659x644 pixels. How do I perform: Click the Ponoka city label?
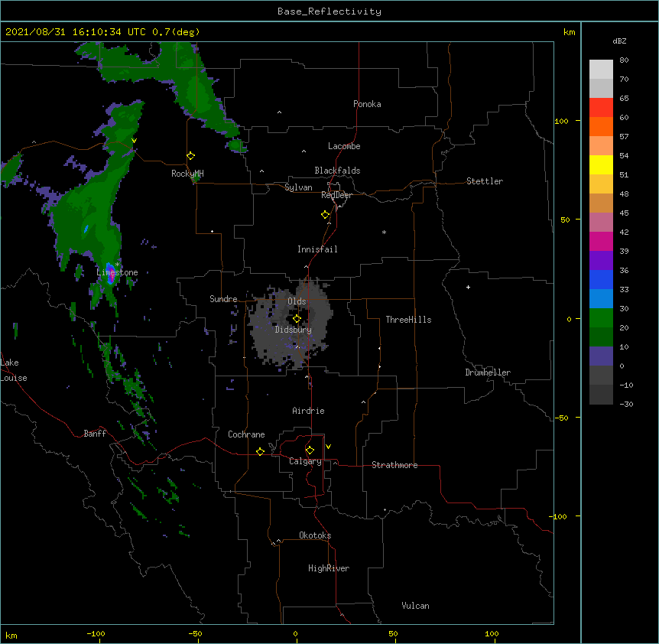click(367, 104)
